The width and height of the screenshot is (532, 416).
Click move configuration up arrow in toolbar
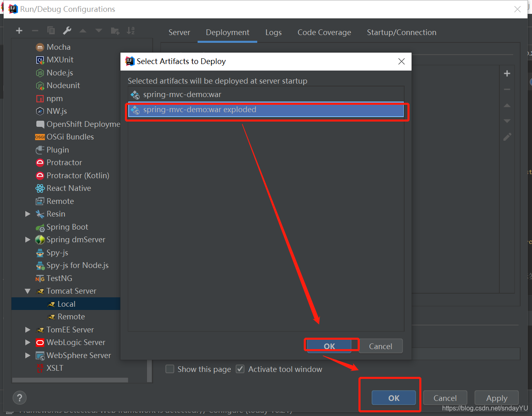click(x=83, y=31)
